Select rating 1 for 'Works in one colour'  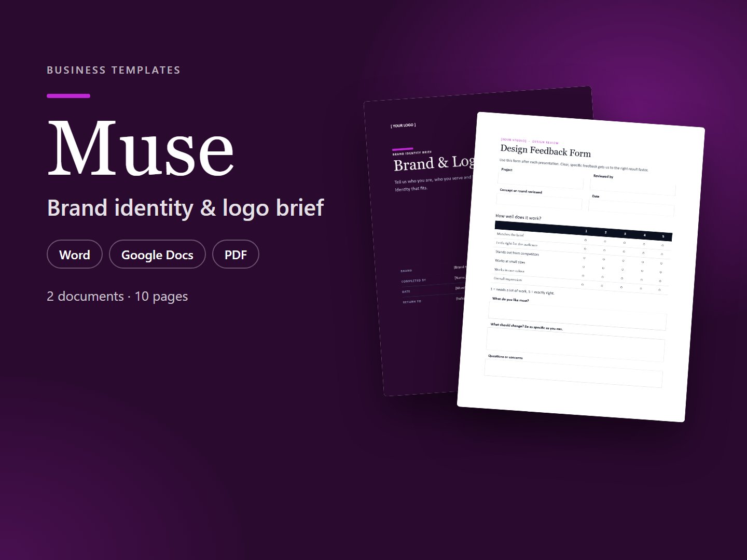(x=583, y=276)
